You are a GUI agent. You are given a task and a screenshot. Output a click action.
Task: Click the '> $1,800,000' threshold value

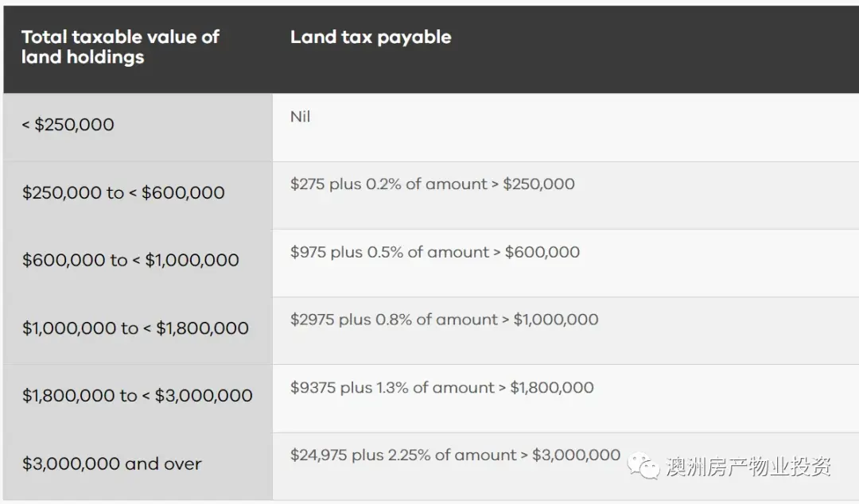tap(546, 388)
